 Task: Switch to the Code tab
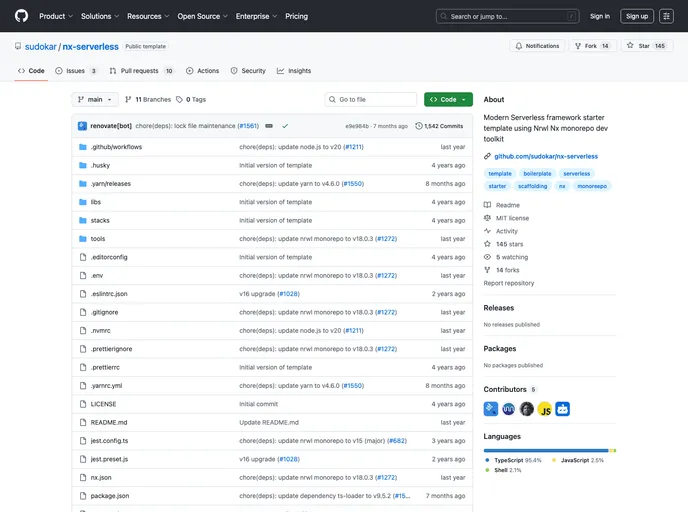[31, 71]
